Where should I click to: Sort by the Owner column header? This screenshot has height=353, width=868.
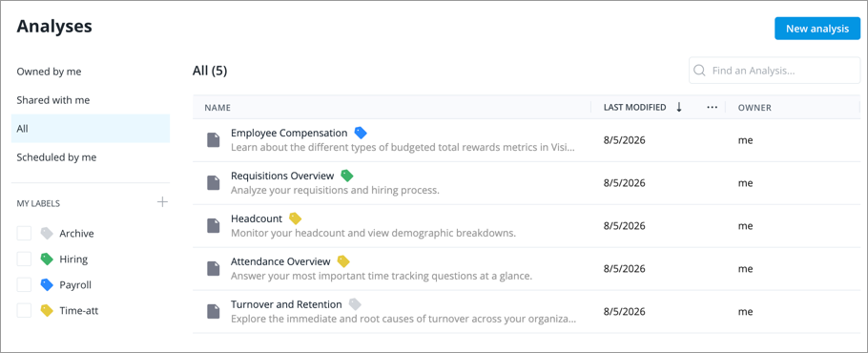point(754,108)
